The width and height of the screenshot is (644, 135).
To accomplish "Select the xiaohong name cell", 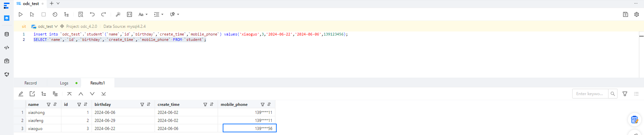I will pyautogui.click(x=43, y=113).
